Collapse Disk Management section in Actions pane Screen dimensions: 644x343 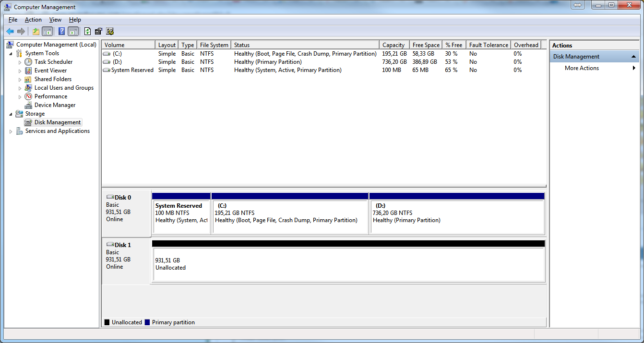(x=634, y=57)
